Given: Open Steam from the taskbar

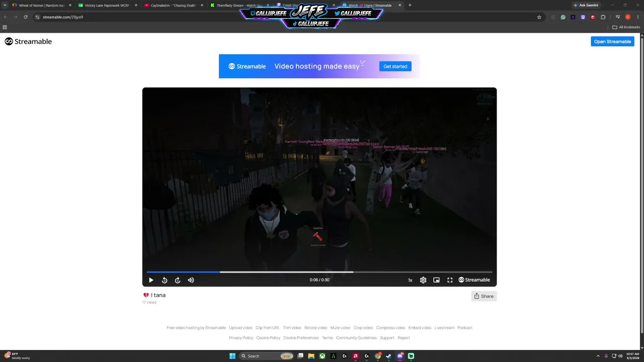Looking at the screenshot, I should pos(388,356).
